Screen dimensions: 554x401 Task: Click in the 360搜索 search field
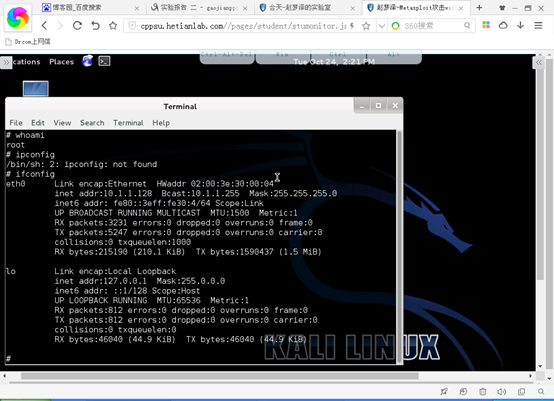(x=432, y=26)
